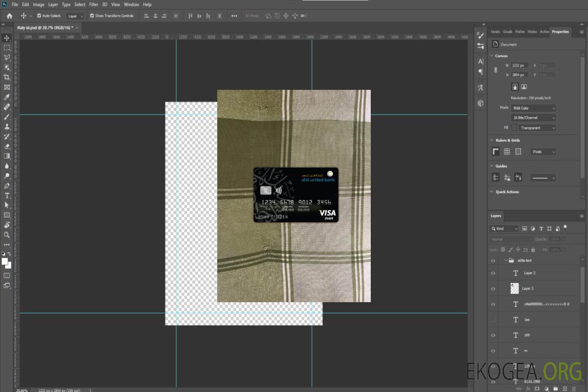Open the RGB Color mode dropdown
This screenshot has width=588, height=392.
point(533,108)
